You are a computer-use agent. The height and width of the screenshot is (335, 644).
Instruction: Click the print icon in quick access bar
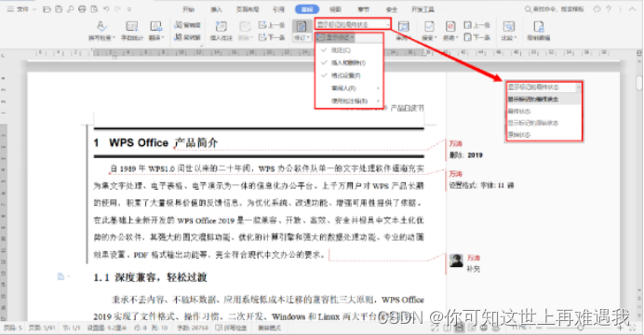point(82,9)
